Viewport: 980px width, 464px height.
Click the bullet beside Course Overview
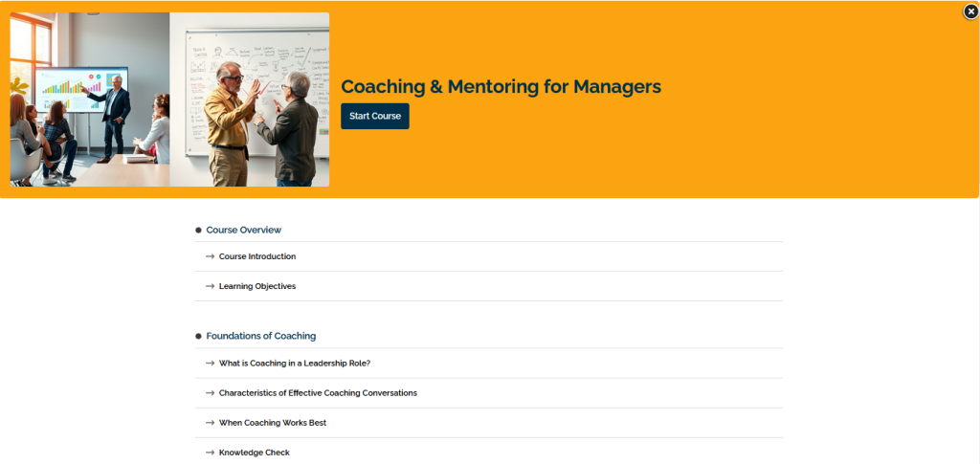pyautogui.click(x=198, y=231)
